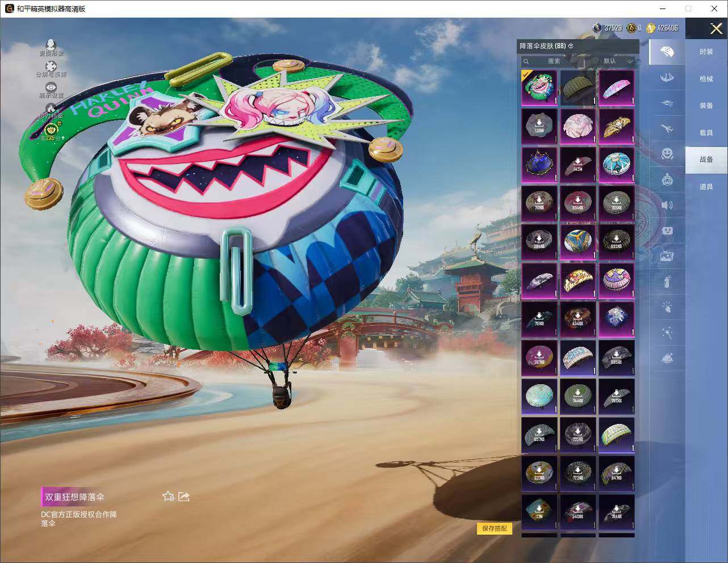
Task: Download the 784KB parachute skin
Action: [616, 512]
